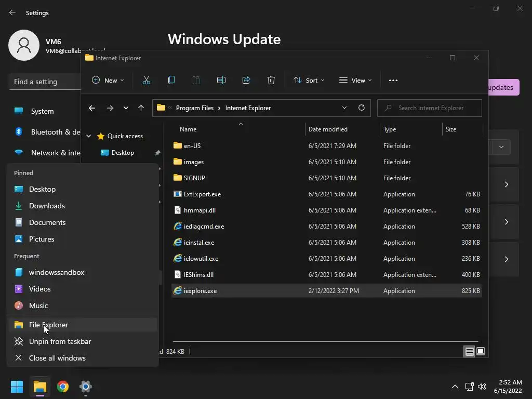Open the Sort dropdown menu
The image size is (532, 399).
[309, 81]
